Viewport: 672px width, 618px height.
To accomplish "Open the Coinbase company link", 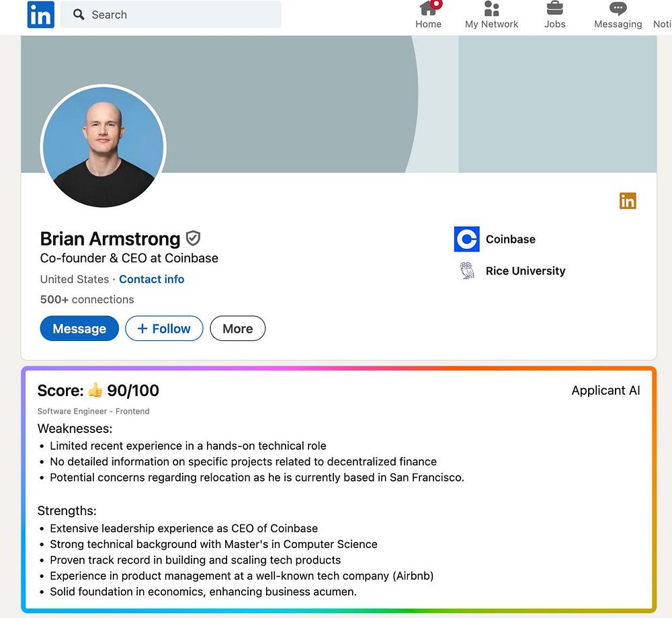I will tap(511, 239).
